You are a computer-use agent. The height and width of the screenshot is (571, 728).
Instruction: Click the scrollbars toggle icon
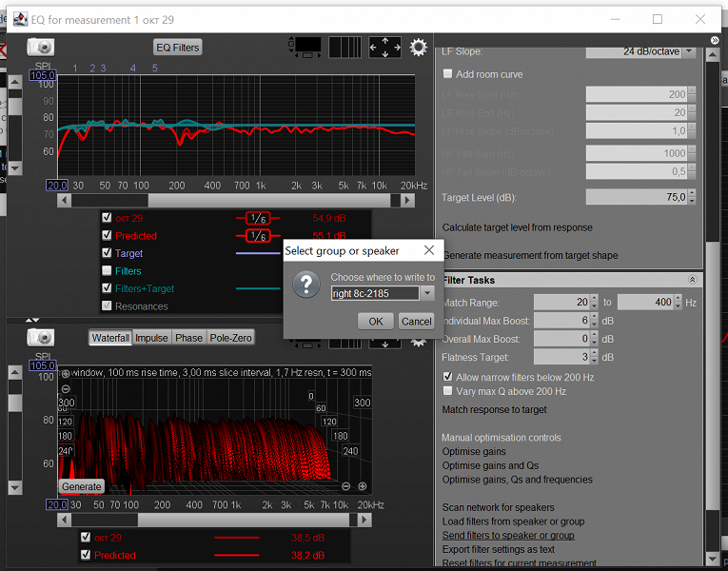coord(306,47)
